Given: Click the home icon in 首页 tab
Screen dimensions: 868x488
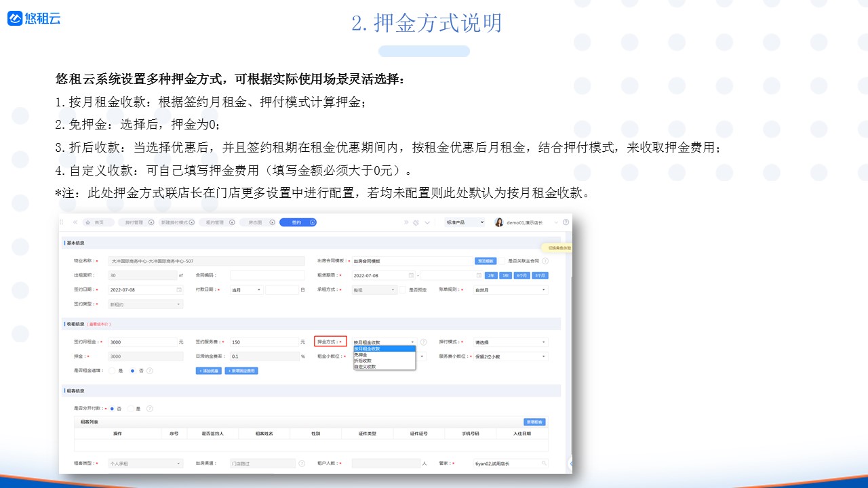Looking at the screenshot, I should [88, 222].
